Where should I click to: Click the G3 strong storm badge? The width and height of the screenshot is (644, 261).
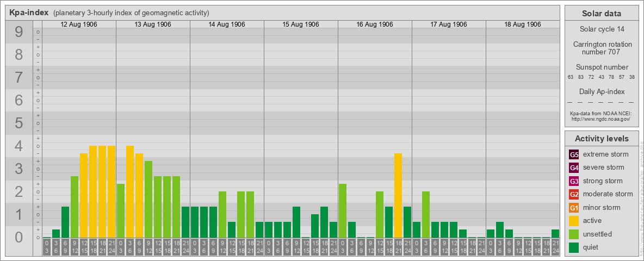574,181
